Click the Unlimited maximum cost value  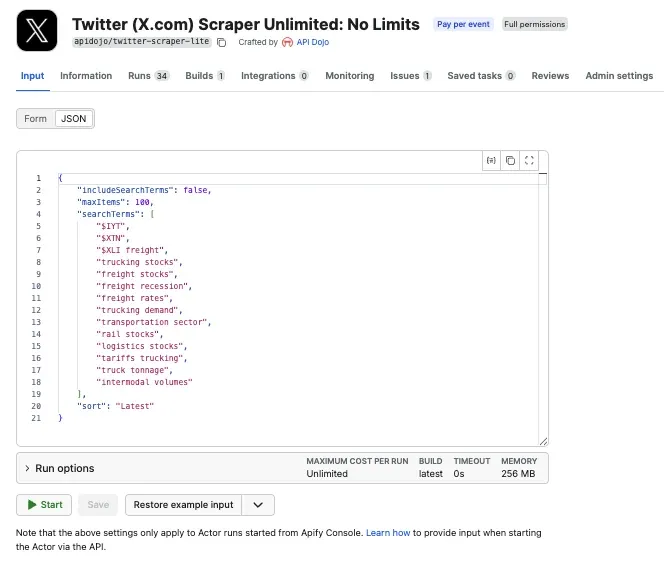(x=327, y=474)
